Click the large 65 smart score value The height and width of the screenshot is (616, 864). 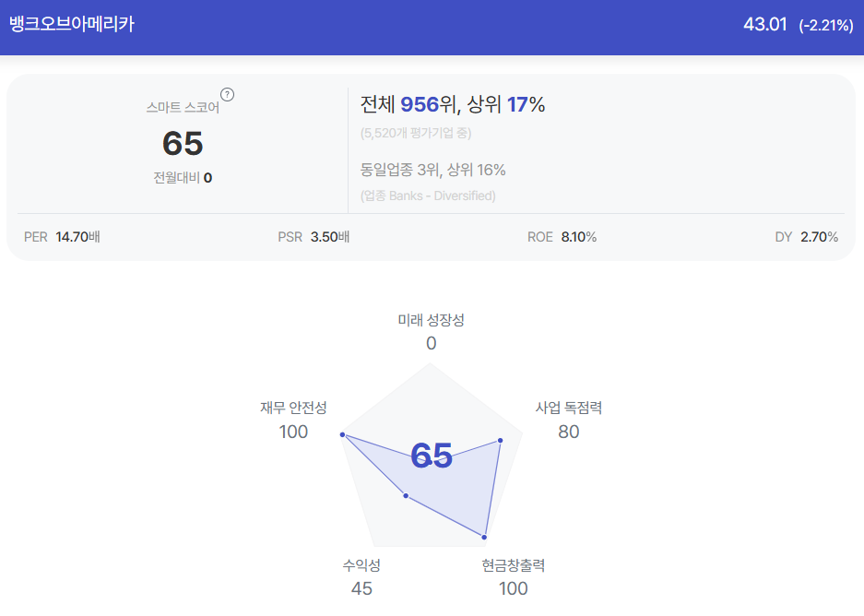coord(183,143)
